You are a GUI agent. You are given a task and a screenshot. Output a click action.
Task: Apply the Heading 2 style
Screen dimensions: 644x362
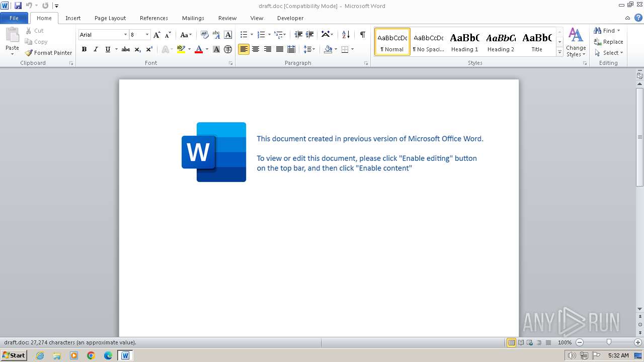tap(501, 42)
